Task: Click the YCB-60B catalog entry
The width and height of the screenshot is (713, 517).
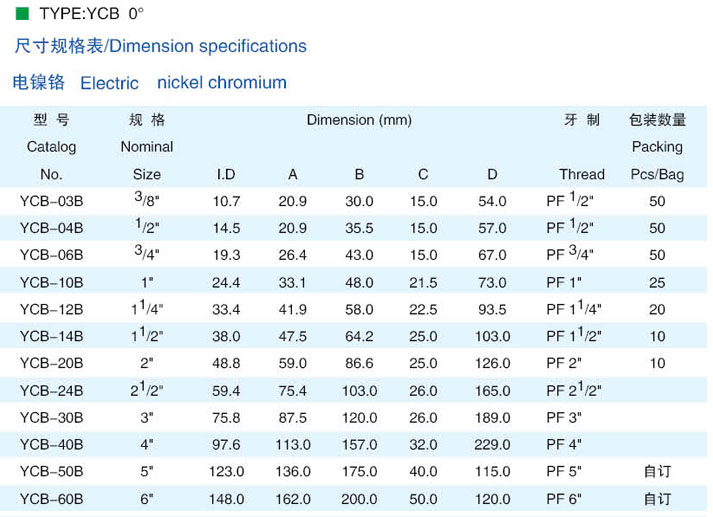Action: 51,499
